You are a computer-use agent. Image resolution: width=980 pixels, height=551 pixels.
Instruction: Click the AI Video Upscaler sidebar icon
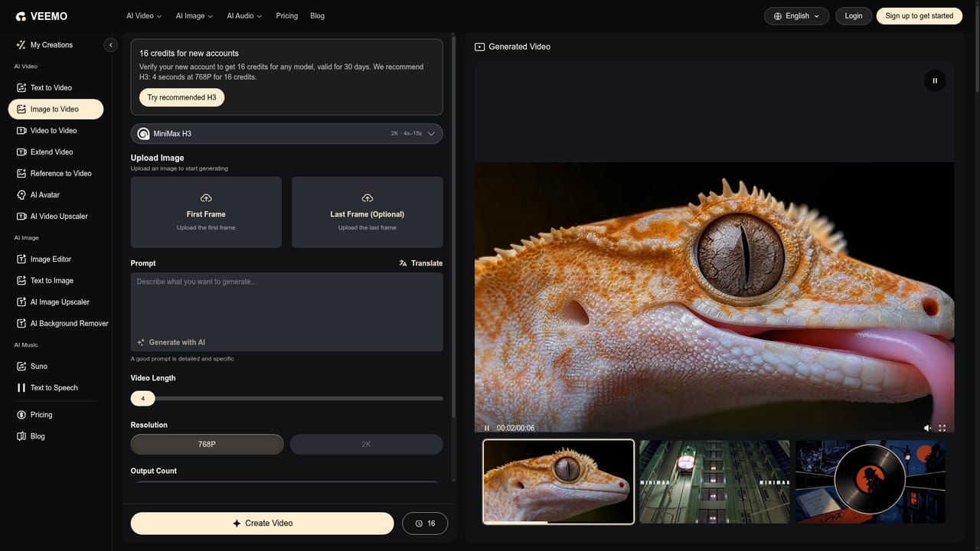point(21,217)
